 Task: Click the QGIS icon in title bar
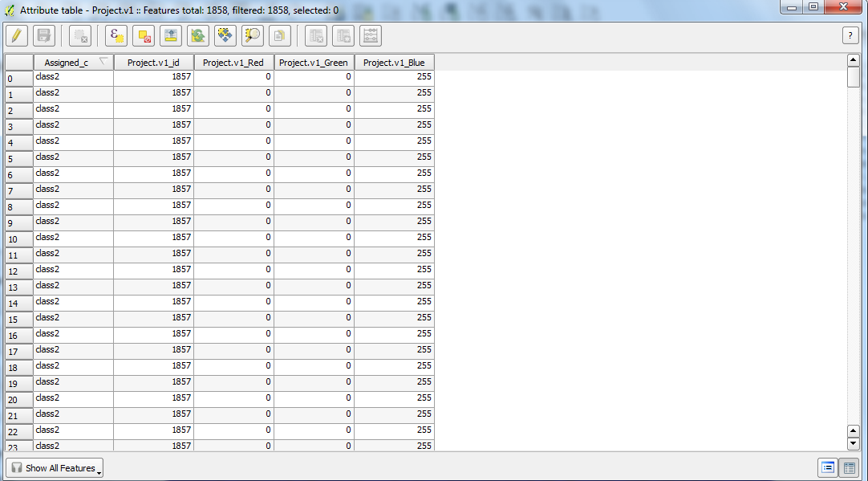tap(10, 10)
